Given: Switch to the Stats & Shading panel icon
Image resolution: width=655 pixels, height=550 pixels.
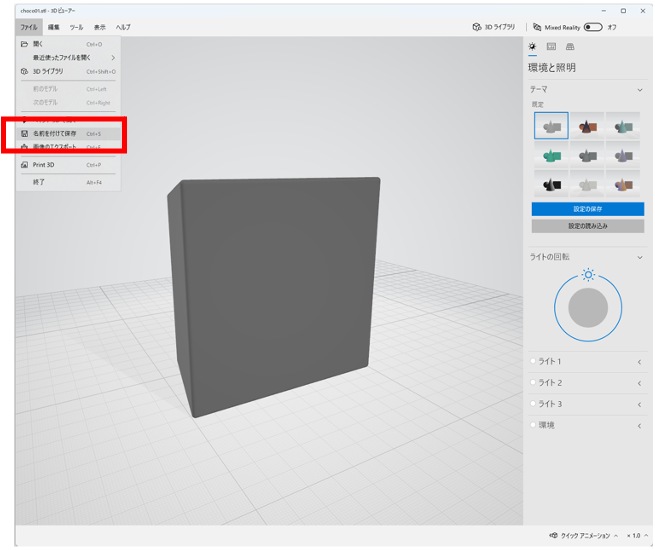Looking at the screenshot, I should pyautogui.click(x=550, y=47).
